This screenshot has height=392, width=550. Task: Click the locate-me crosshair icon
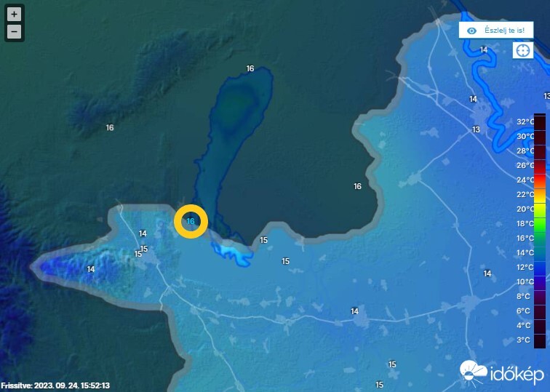click(x=522, y=50)
